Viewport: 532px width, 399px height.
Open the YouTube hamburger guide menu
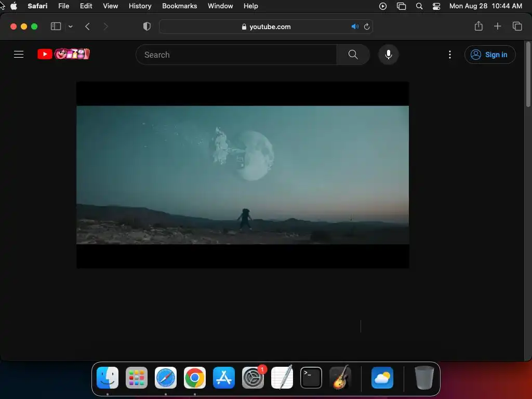19,54
